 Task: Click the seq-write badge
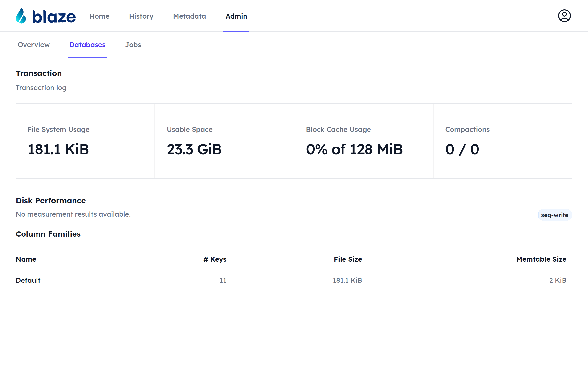coord(554,215)
